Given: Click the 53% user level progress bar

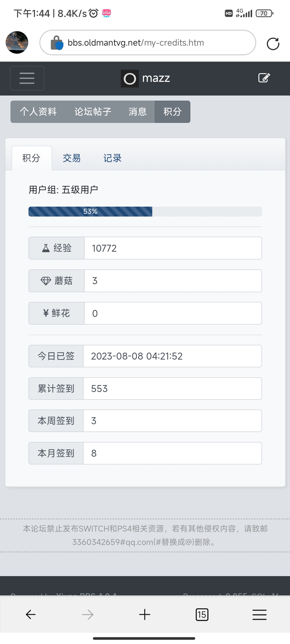Looking at the screenshot, I should [x=145, y=211].
